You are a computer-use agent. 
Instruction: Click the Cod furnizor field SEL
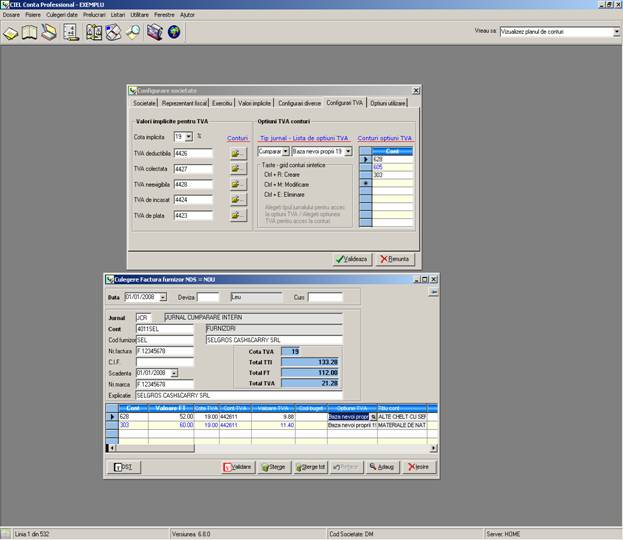164,340
